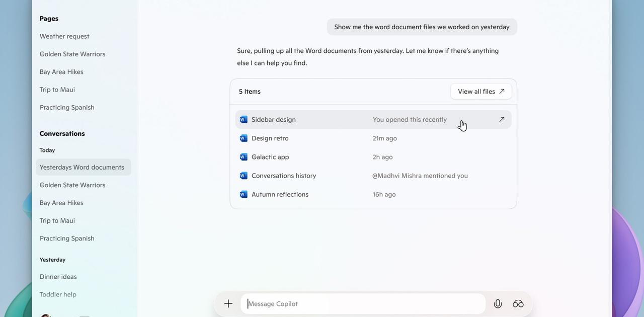Open Practicing Spanish conversation from Today
The image size is (644, 317).
[67, 239]
